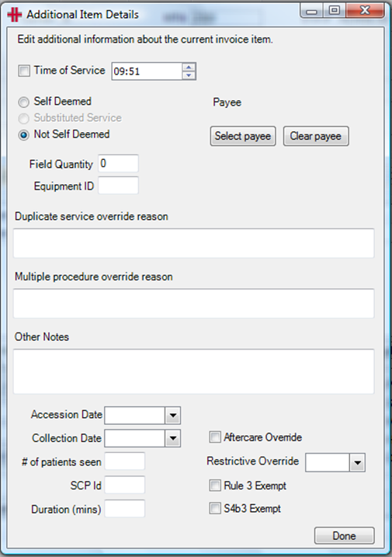This screenshot has width=392, height=557.
Task: Click the Duplicate service override reason box
Action: 193,243
